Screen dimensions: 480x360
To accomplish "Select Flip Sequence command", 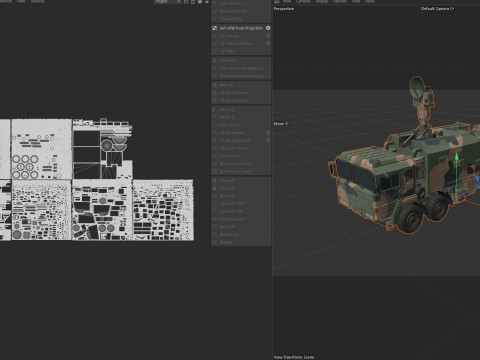I will click(241, 219).
